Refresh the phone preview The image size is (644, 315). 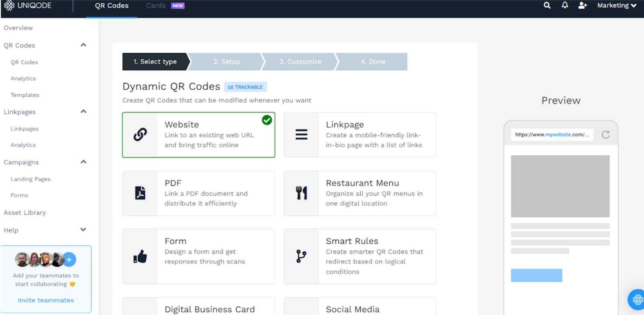coord(605,134)
